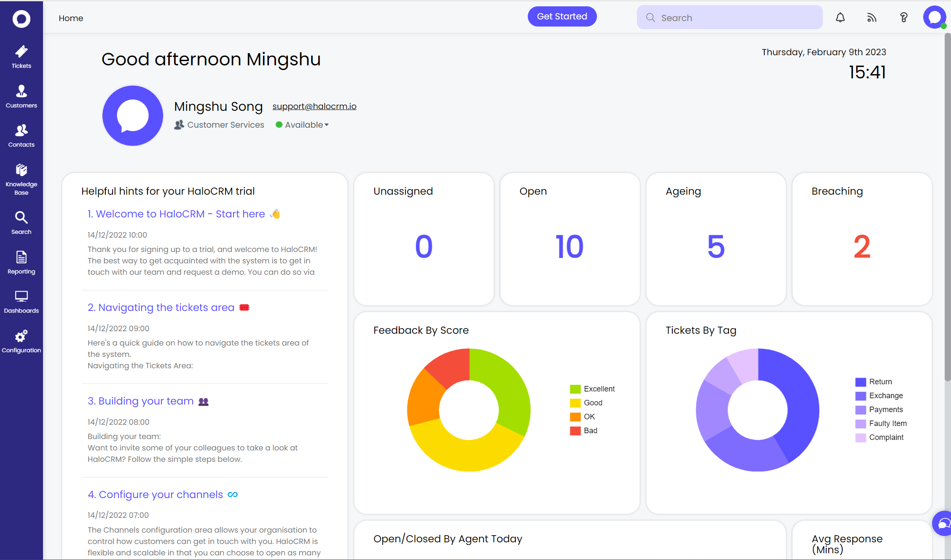Open the Reporting sidebar icon
The width and height of the screenshot is (951, 560).
[x=21, y=262]
